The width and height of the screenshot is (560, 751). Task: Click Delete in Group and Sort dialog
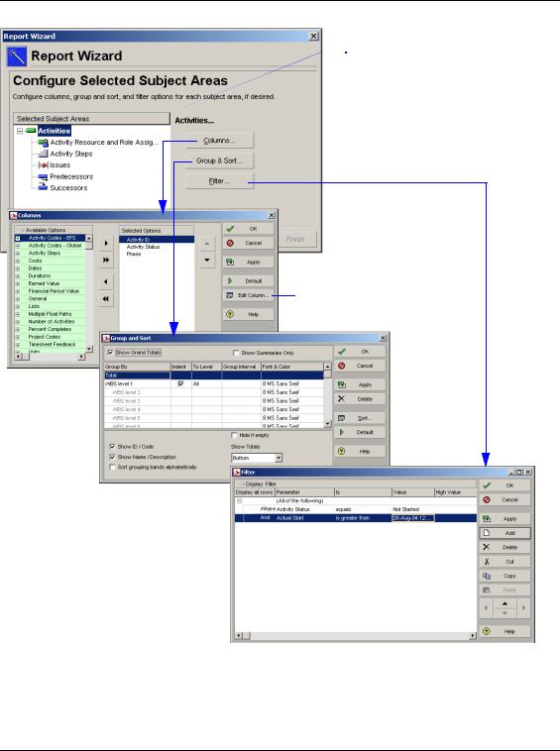pos(360,399)
